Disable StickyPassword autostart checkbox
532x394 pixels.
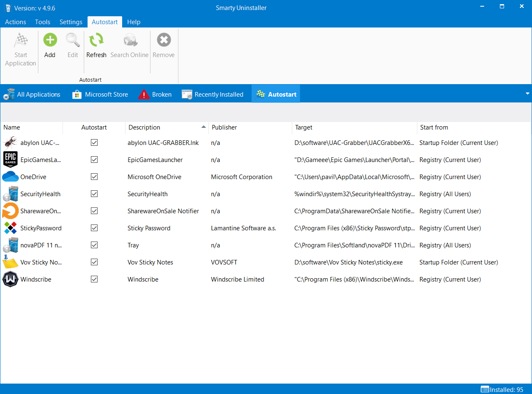(94, 228)
